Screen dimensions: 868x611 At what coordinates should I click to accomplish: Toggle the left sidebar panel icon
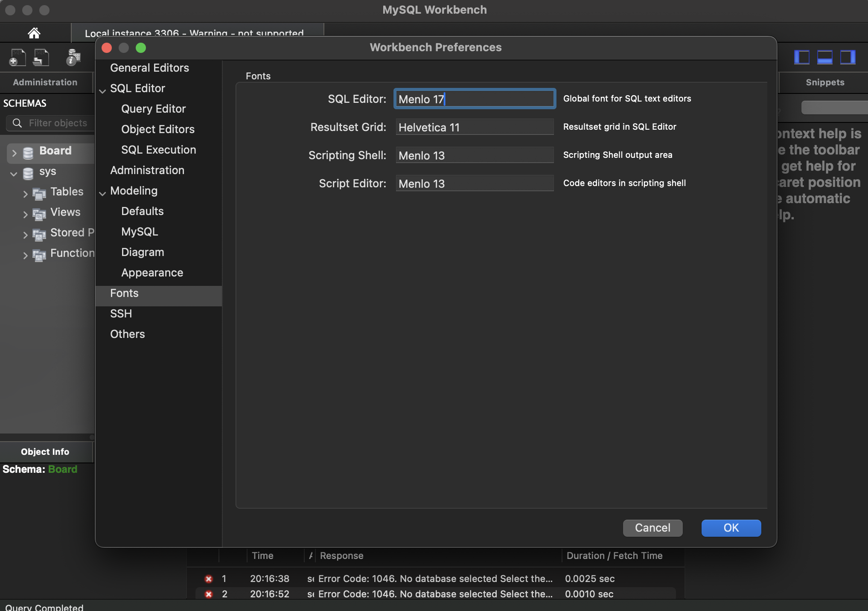tap(801, 57)
